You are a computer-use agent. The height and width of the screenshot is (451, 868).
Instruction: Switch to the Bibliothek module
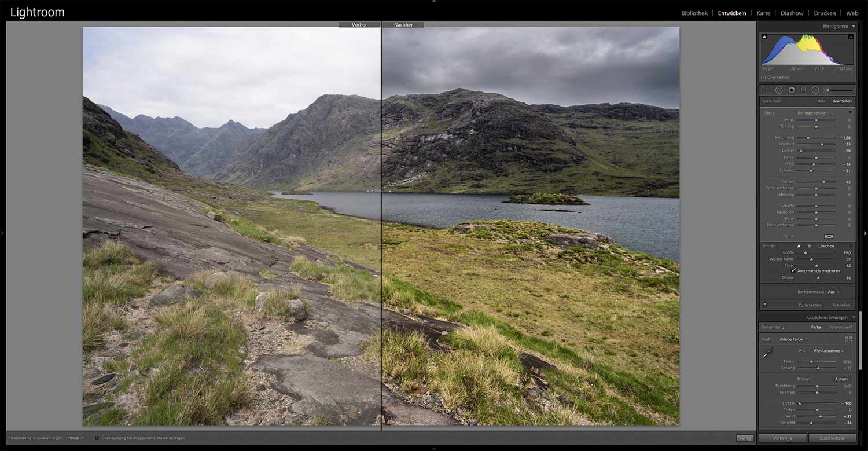tap(694, 13)
